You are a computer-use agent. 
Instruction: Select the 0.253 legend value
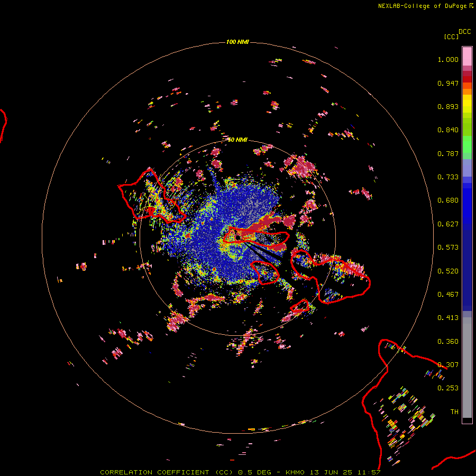point(448,388)
